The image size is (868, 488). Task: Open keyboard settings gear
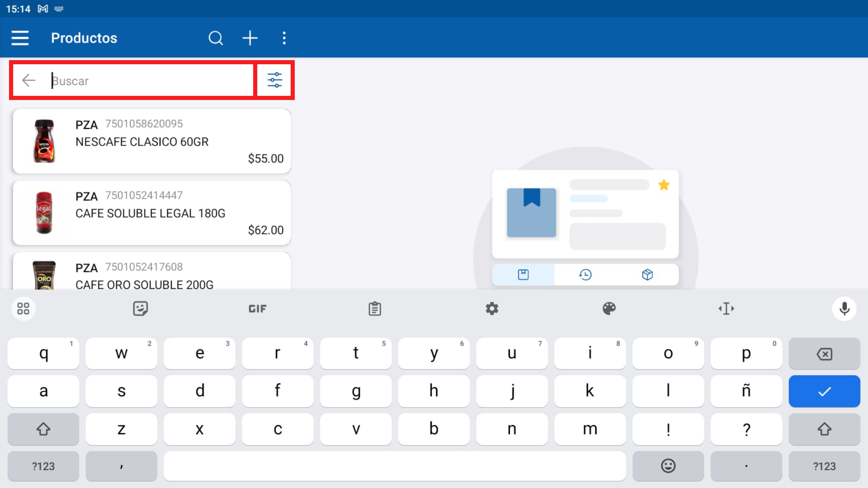pyautogui.click(x=492, y=308)
